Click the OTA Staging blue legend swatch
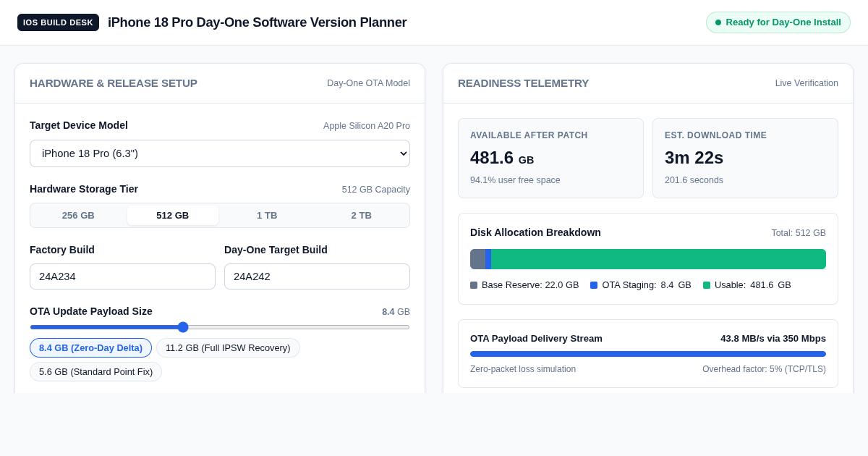Screen dimensions: 868x456 [594, 285]
